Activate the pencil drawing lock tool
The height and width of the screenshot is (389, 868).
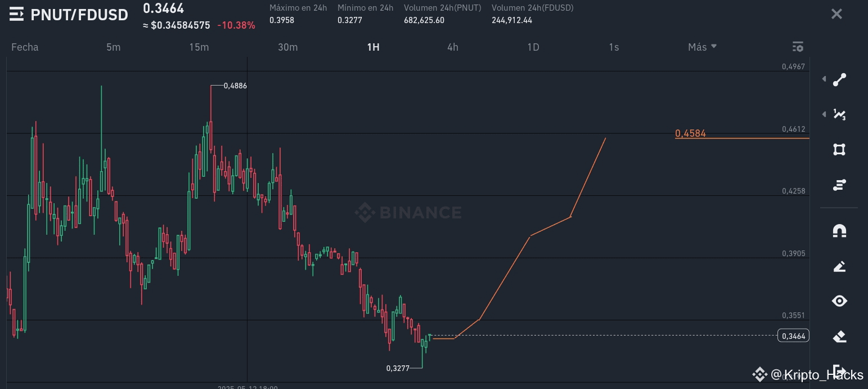839,266
